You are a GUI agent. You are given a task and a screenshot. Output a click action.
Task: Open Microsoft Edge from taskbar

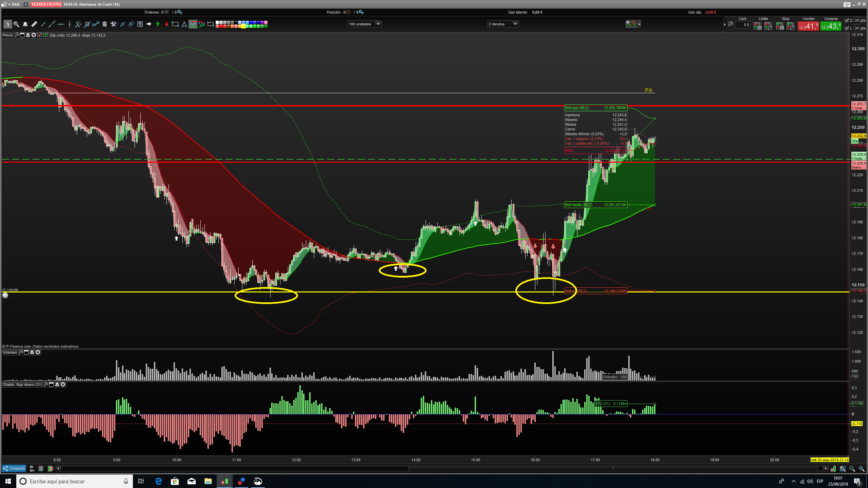158,481
